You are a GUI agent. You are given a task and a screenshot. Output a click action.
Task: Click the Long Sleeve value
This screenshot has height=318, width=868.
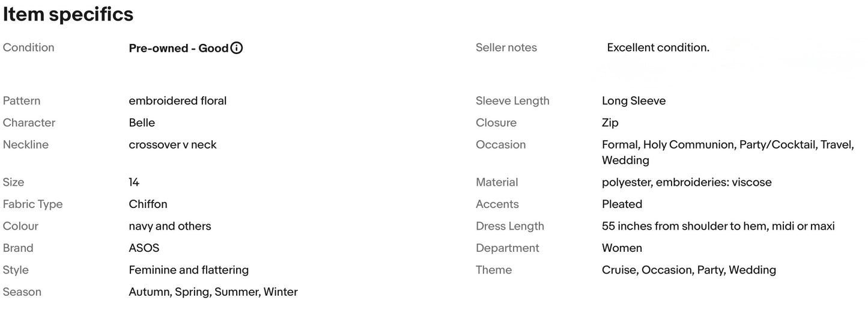[x=634, y=101]
